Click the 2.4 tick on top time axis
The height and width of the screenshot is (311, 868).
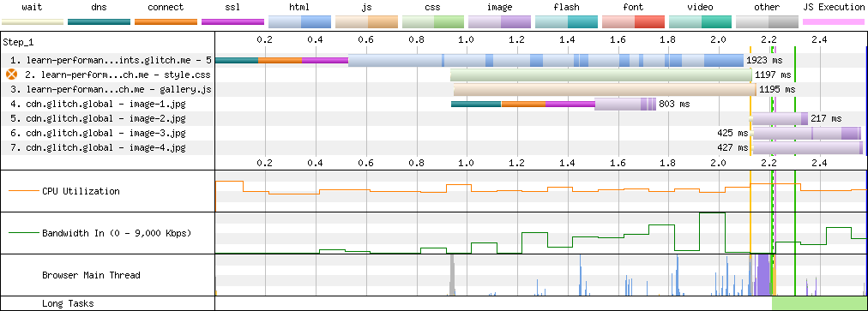(x=819, y=40)
